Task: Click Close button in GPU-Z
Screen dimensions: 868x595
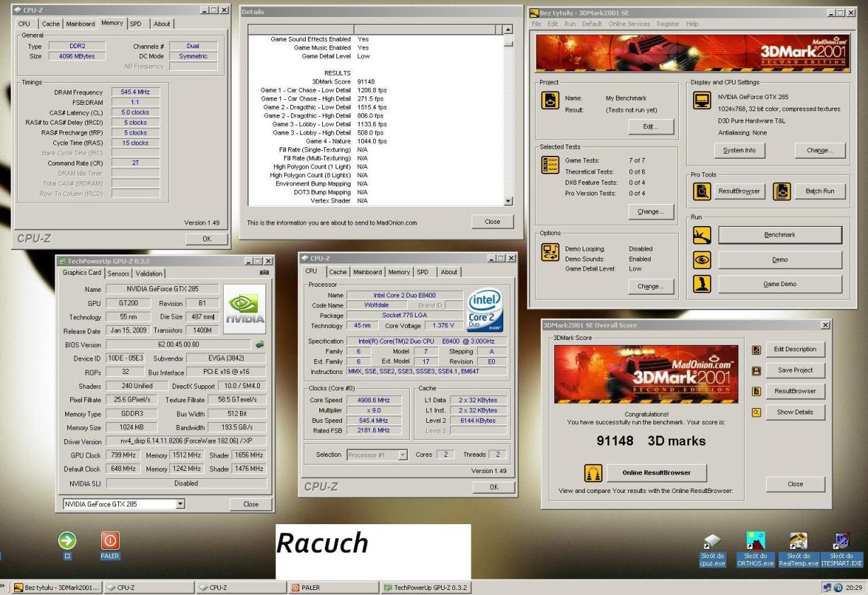Action: [x=251, y=504]
